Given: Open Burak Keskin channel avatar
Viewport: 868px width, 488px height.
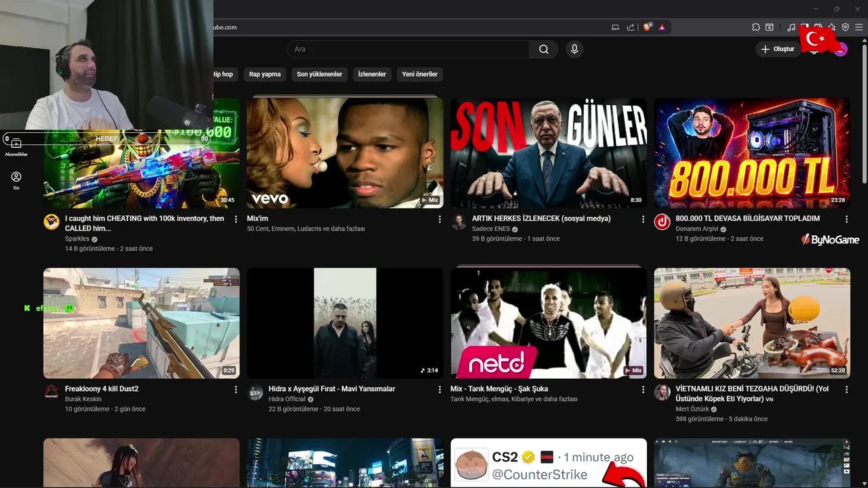Looking at the screenshot, I should (x=52, y=392).
